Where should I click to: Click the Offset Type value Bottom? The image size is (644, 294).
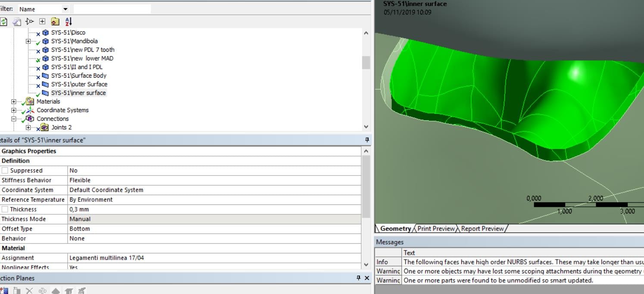214,229
